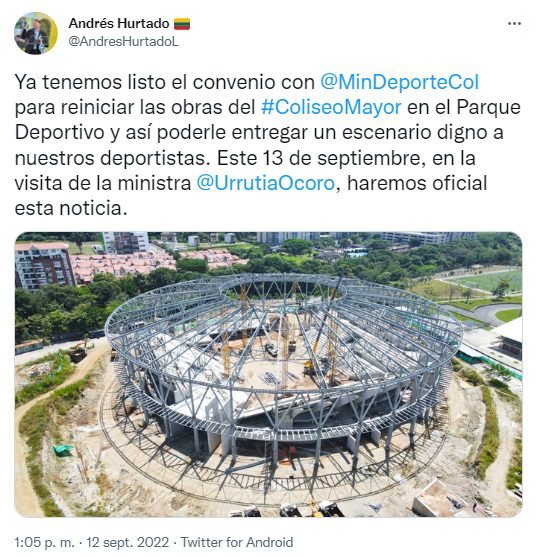Click the 'Parque Deportivo' text in the tweet
The height and width of the screenshot is (558, 536).
[268, 120]
